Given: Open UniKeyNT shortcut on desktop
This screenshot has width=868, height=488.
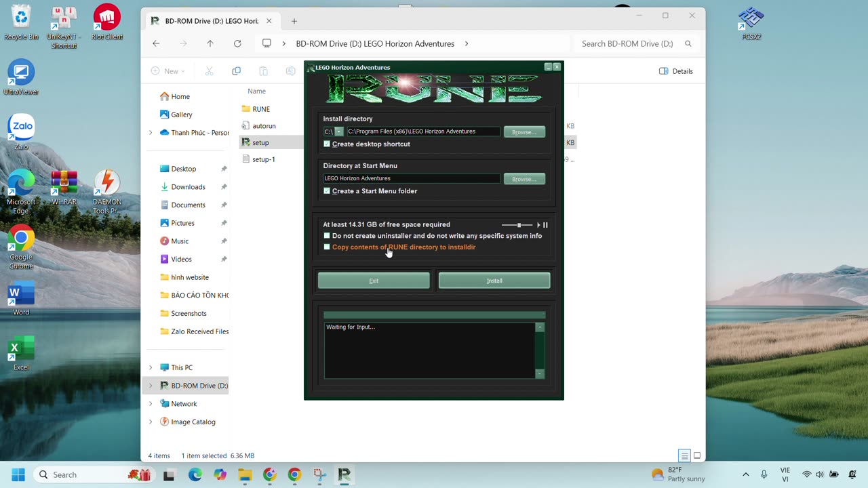Looking at the screenshot, I should [62, 26].
